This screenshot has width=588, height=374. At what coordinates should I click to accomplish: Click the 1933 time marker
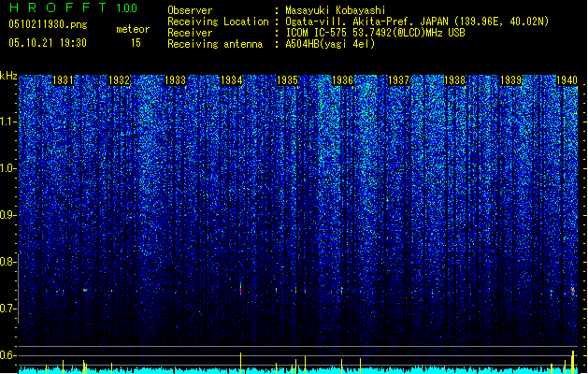(x=175, y=80)
